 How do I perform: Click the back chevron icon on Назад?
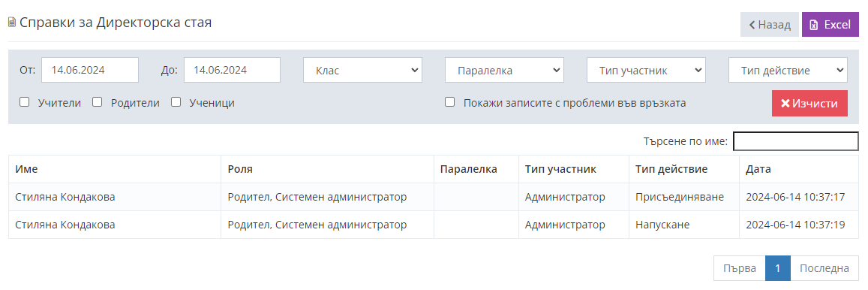pyautogui.click(x=752, y=25)
